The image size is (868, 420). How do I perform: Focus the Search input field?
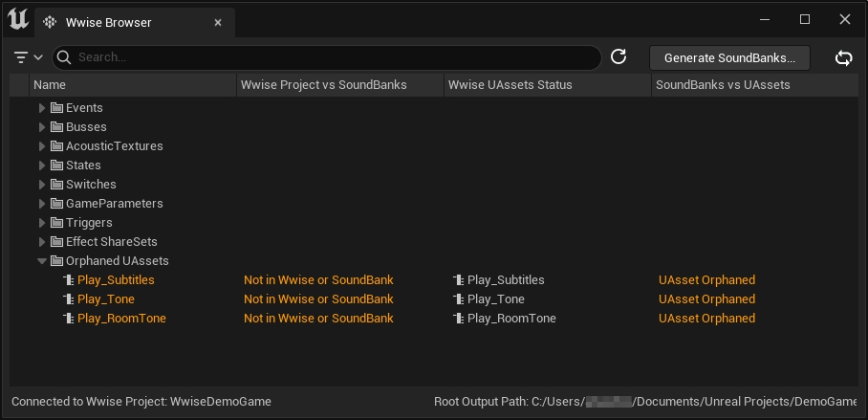[325, 57]
